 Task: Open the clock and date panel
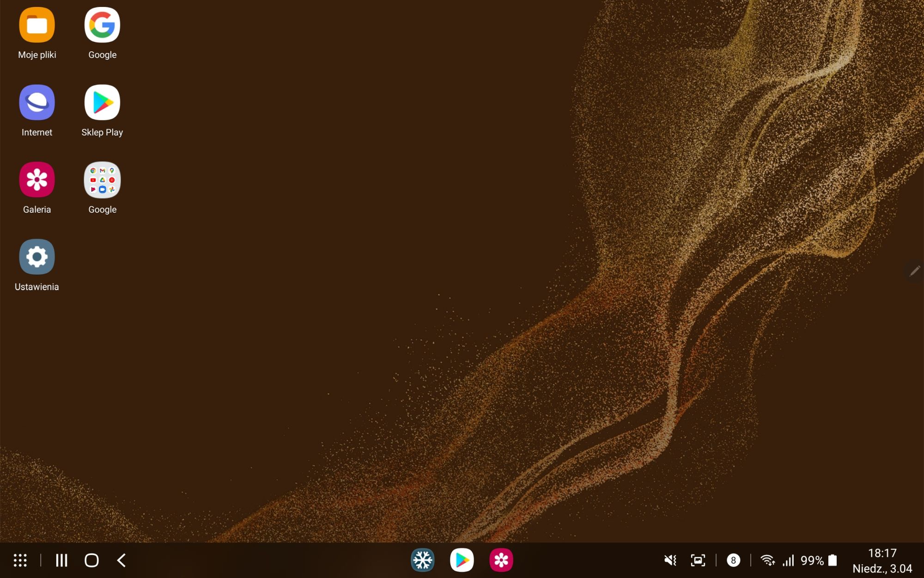click(882, 560)
